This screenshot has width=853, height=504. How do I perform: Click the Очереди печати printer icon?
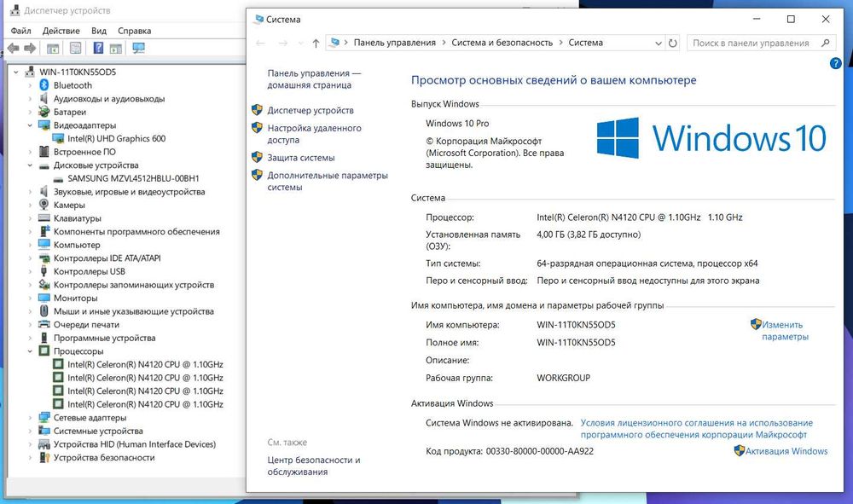click(x=44, y=325)
